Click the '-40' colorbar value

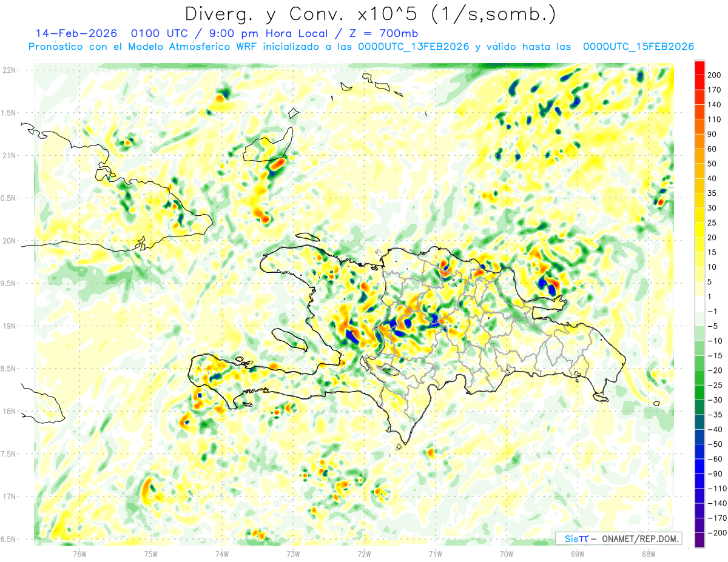point(715,429)
